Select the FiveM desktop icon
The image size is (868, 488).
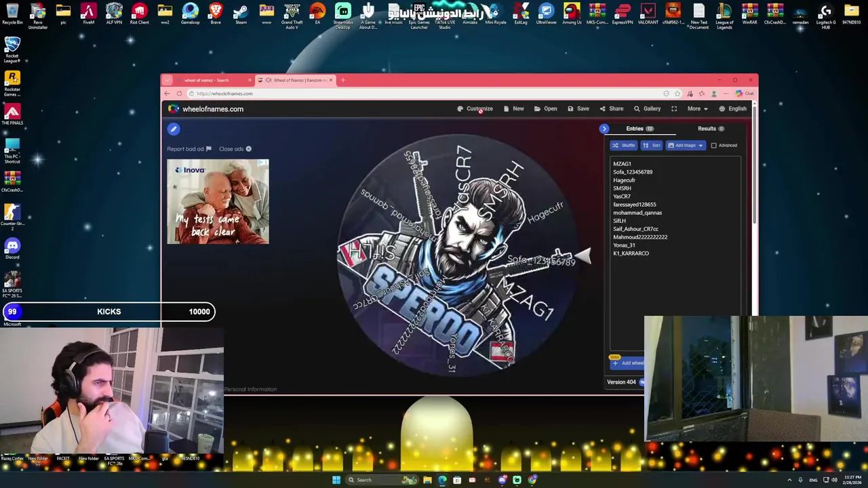tap(88, 14)
